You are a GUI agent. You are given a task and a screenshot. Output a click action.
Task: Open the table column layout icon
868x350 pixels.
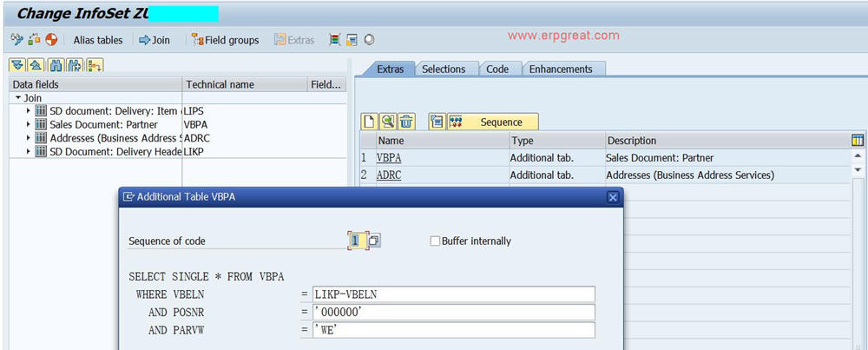[x=858, y=140]
